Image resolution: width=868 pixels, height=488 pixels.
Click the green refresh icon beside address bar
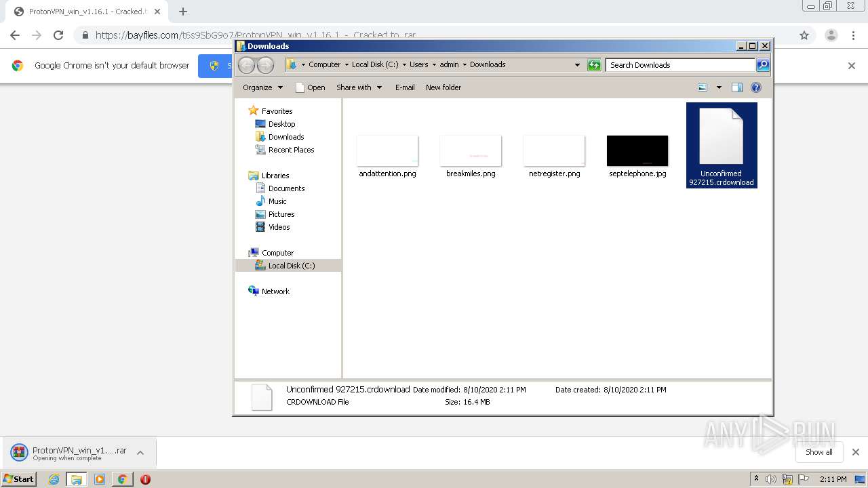[x=594, y=65]
